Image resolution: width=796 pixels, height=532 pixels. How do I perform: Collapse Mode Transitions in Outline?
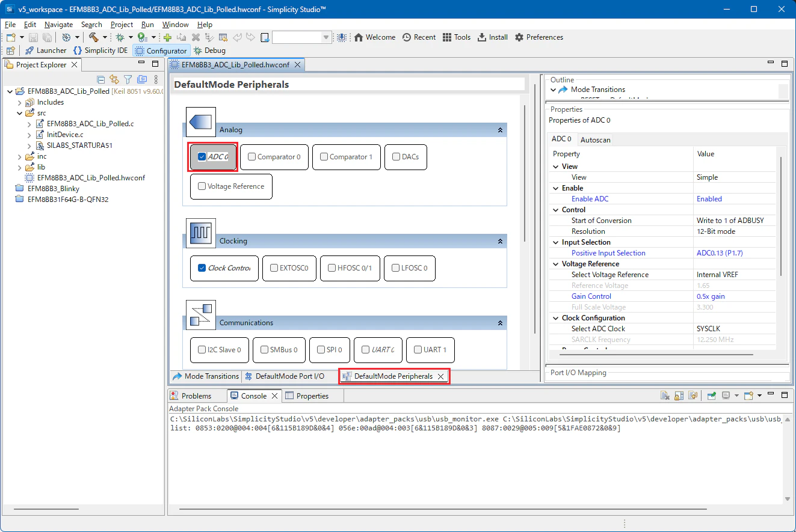coord(554,90)
